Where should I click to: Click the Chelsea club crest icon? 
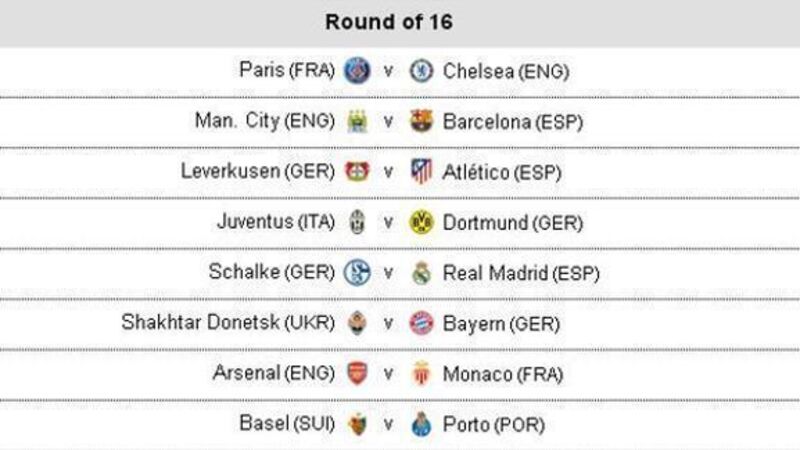pos(421,71)
